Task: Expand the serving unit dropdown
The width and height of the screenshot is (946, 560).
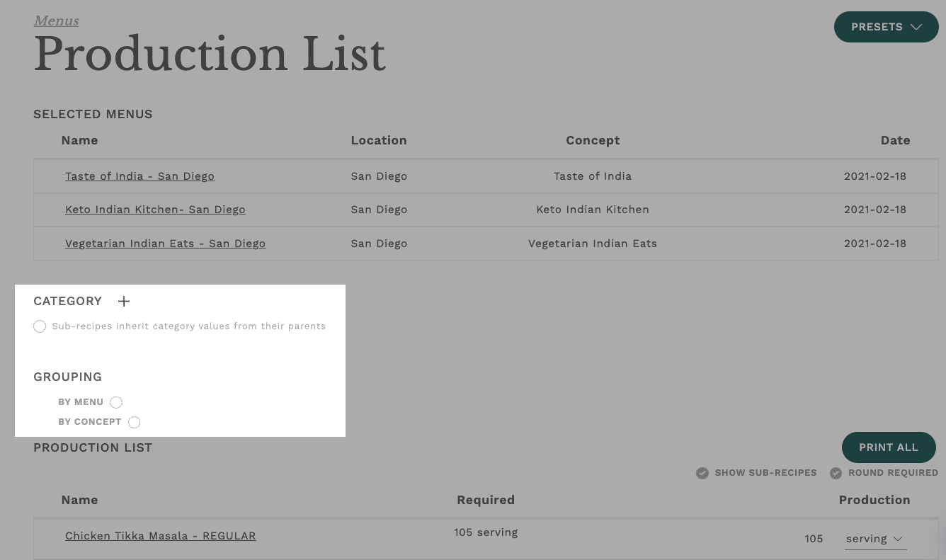Action: click(x=875, y=539)
